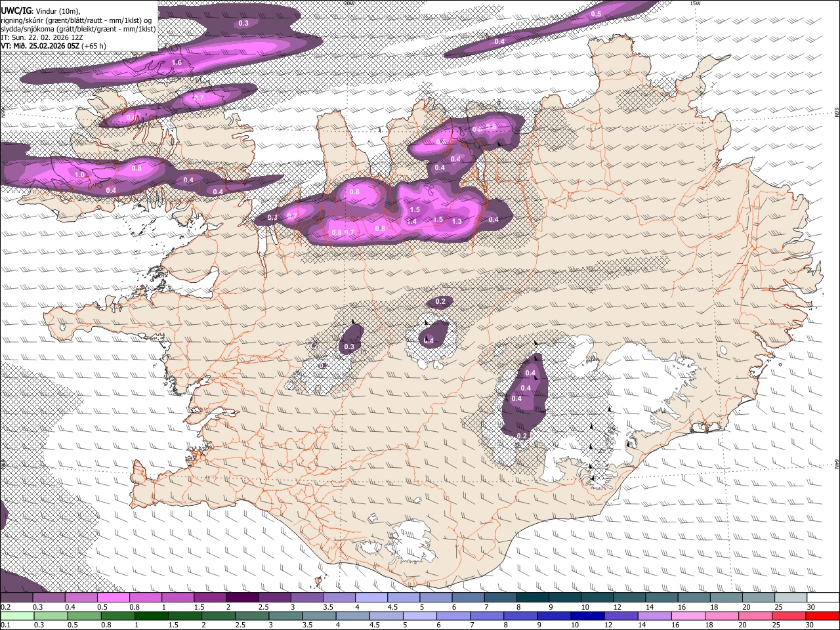Click the "VT: Mið. 25.02.2026 05Z (+65 h)" line

[54, 46]
